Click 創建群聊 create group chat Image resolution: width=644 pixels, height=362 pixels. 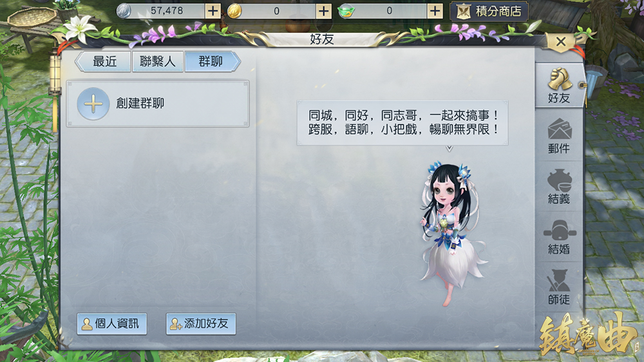click(158, 104)
